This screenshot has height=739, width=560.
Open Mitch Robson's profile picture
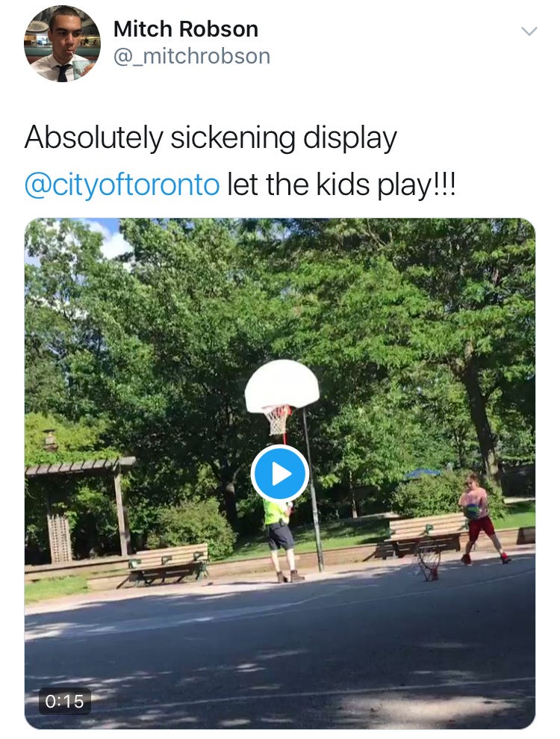pos(62,43)
